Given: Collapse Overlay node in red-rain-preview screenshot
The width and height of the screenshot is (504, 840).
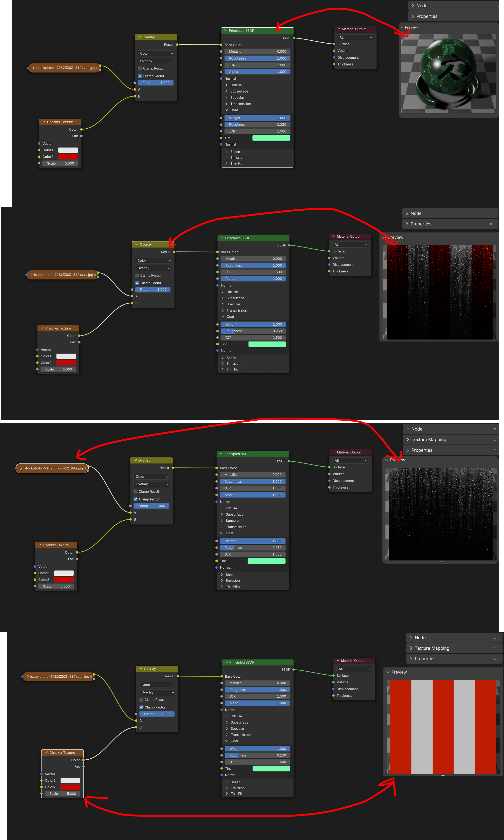Looking at the screenshot, I should point(137,244).
